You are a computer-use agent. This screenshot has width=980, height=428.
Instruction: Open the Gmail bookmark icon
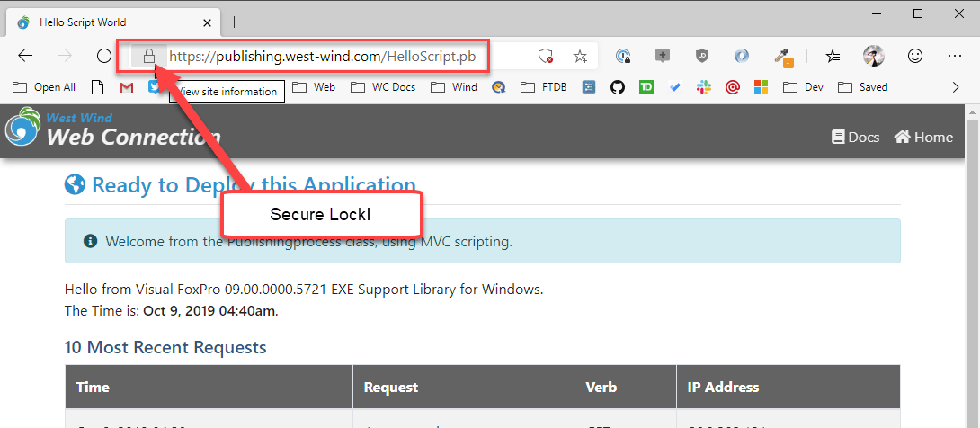tap(127, 87)
